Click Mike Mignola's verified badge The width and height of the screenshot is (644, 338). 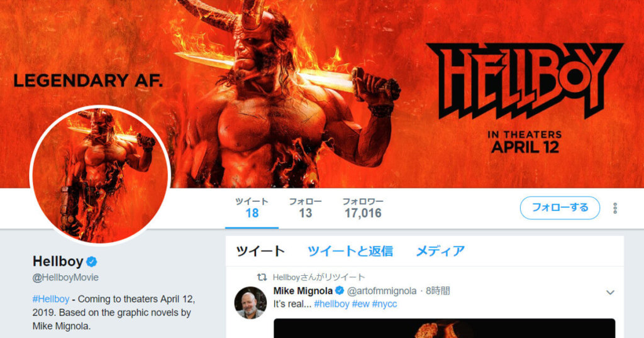[340, 291]
